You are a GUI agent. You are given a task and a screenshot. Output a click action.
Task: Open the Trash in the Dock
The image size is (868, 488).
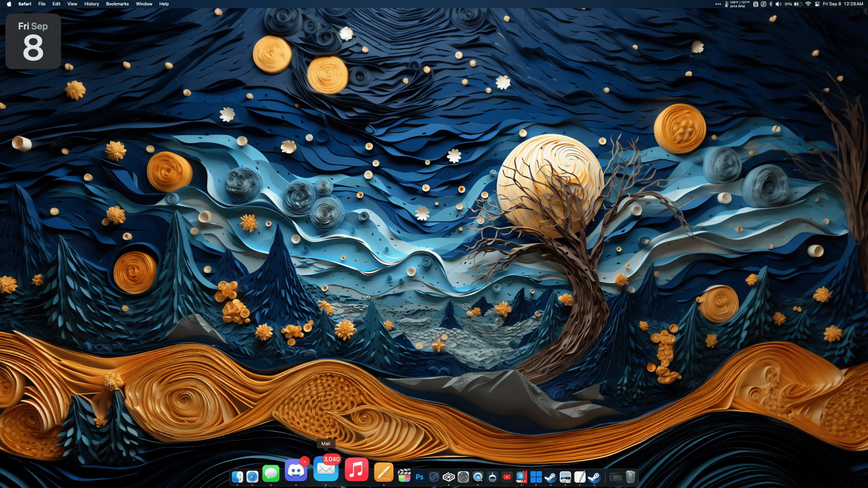631,477
